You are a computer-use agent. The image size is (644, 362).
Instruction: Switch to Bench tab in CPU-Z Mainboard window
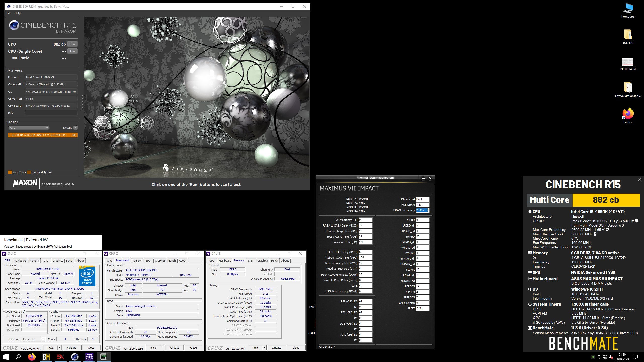(172, 261)
